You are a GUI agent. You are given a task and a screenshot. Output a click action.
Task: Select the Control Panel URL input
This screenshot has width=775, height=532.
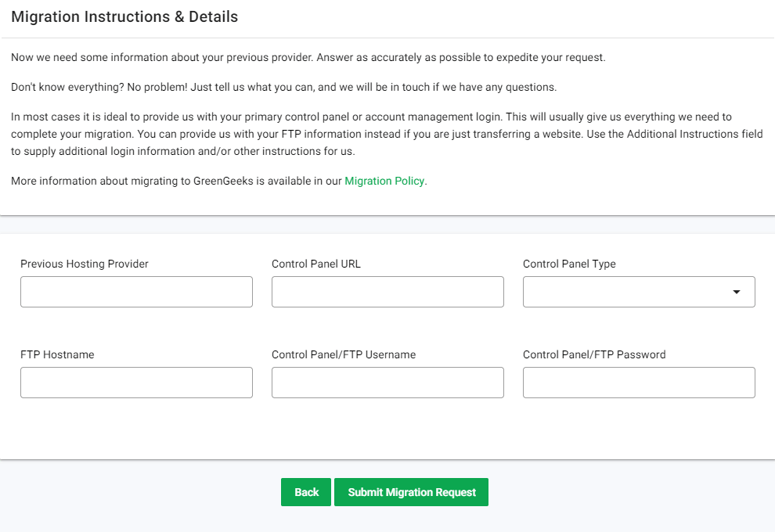click(x=387, y=291)
